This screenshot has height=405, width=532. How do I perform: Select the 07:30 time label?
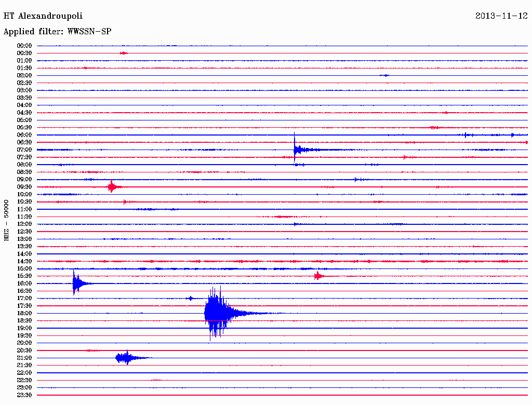(x=24, y=157)
